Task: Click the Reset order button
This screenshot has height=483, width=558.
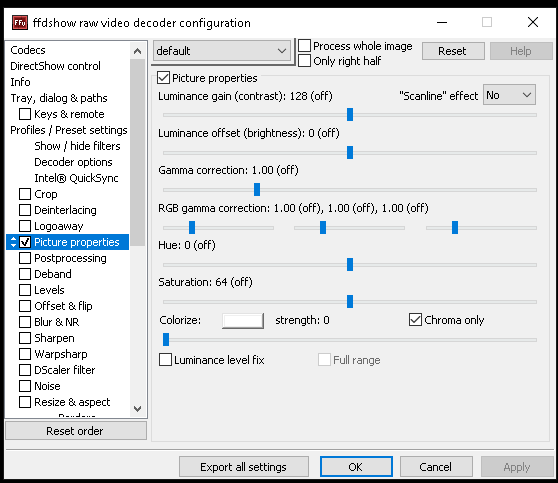Action: click(76, 431)
